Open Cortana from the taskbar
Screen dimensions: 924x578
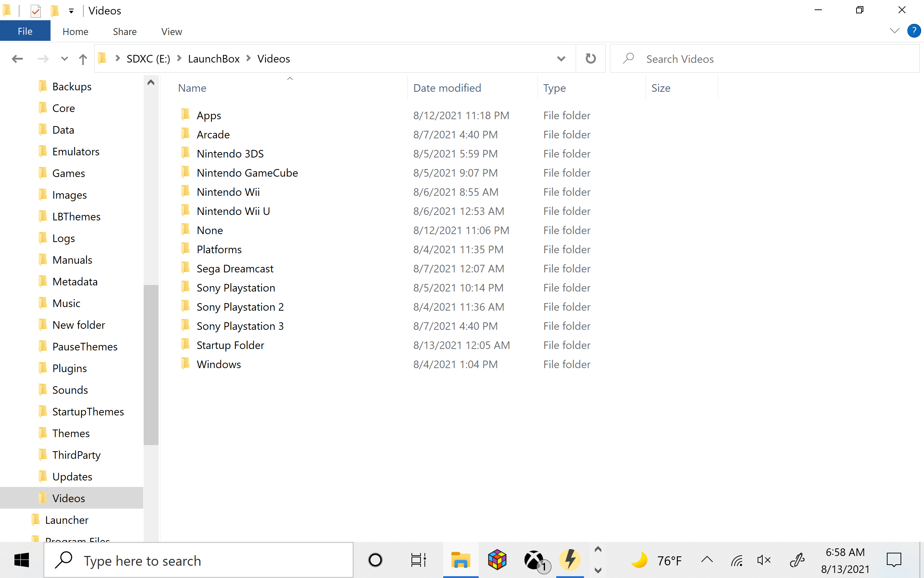(x=375, y=560)
